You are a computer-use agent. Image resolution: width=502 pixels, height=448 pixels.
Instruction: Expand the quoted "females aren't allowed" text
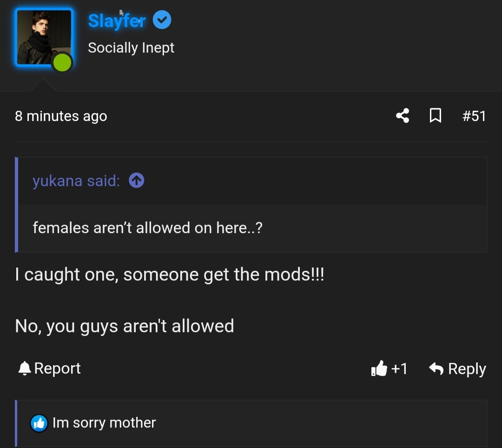[x=147, y=228]
